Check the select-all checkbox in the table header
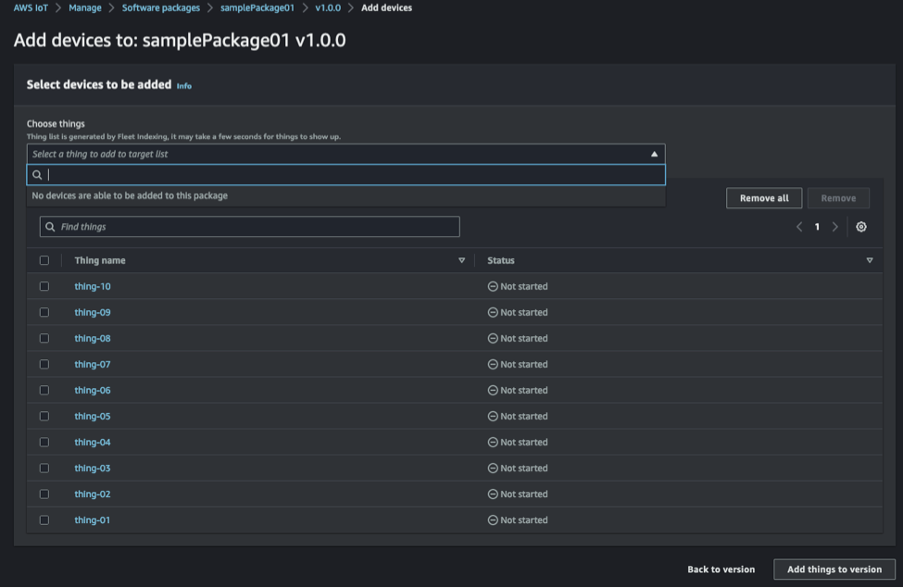This screenshot has height=588, width=903. click(x=44, y=260)
